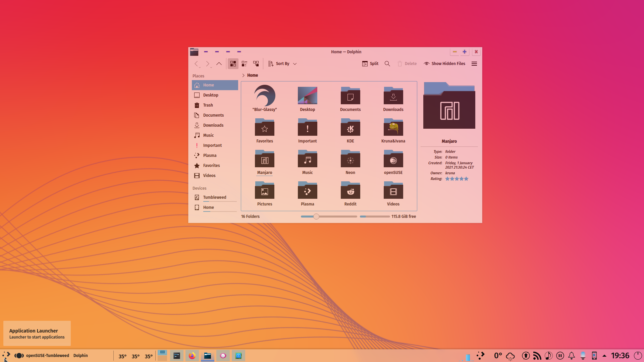The height and width of the screenshot is (362, 644).
Task: Click the 19:36 clock
Action: tap(620, 356)
